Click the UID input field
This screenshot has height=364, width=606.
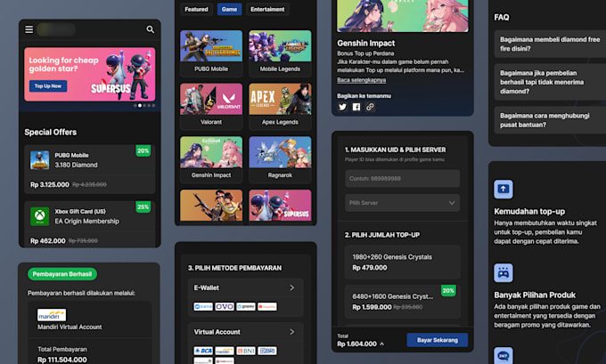pos(402,179)
